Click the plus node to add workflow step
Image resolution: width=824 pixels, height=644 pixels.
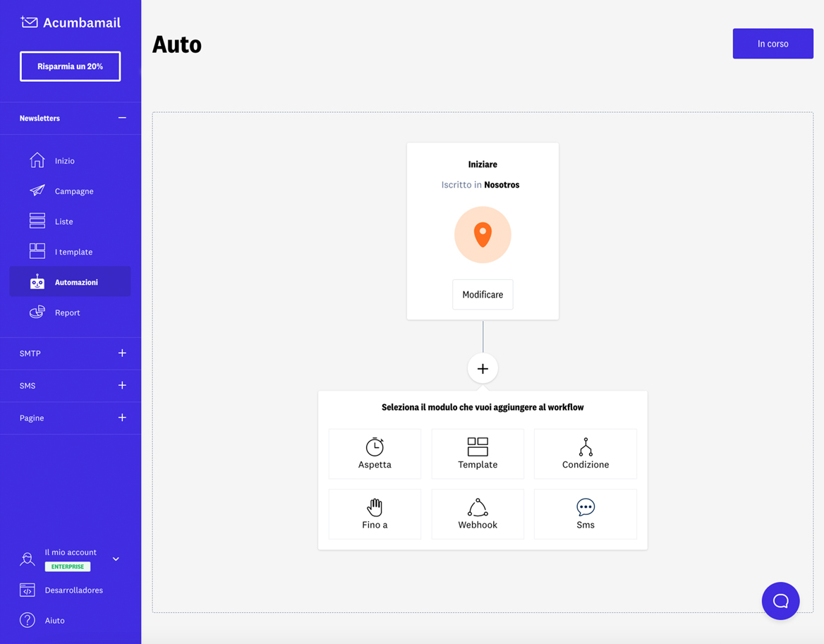(483, 367)
